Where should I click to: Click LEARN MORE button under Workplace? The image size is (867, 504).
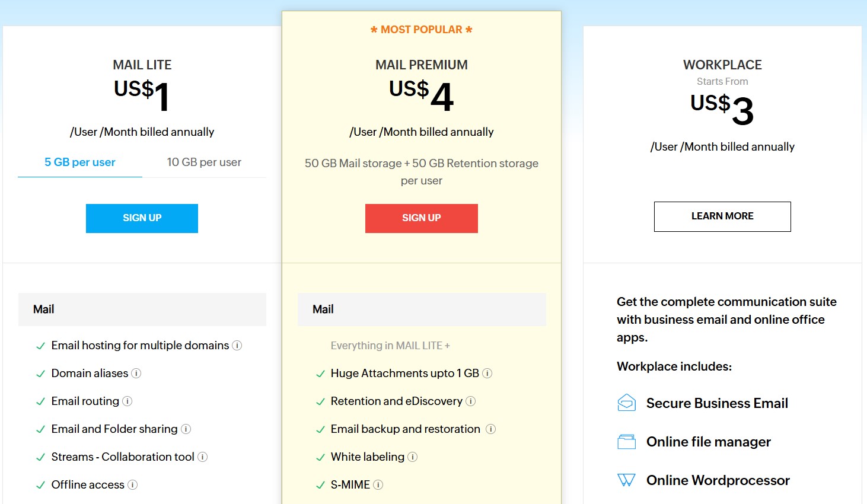click(722, 216)
